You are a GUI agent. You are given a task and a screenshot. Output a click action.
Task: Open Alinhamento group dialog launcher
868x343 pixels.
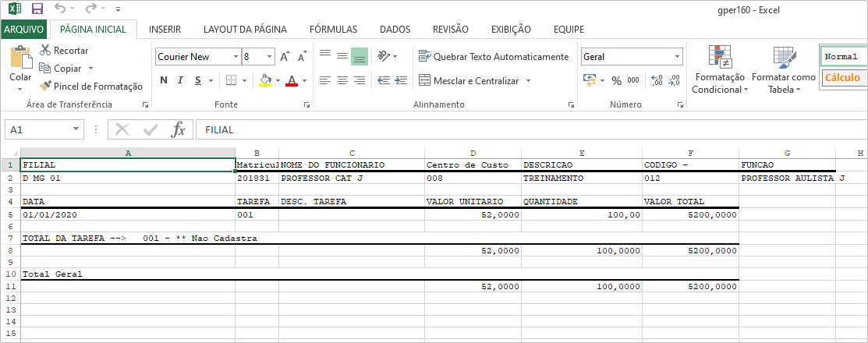570,104
